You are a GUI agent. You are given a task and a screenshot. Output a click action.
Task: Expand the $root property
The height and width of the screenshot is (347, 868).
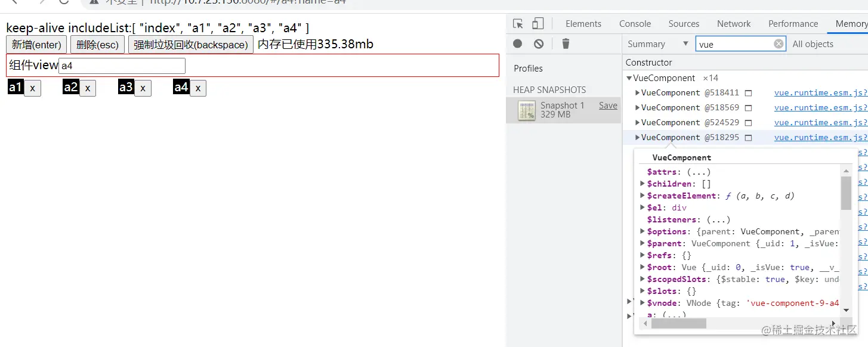coord(642,267)
